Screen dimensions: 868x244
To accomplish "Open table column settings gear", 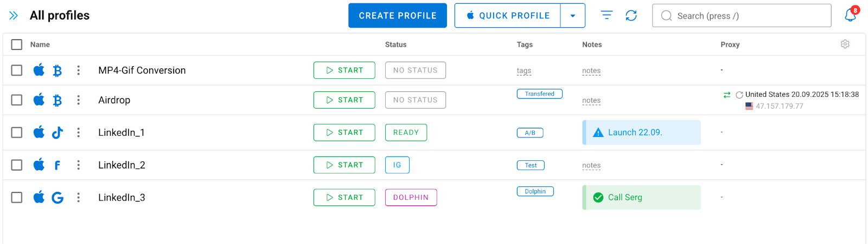I will [x=845, y=44].
